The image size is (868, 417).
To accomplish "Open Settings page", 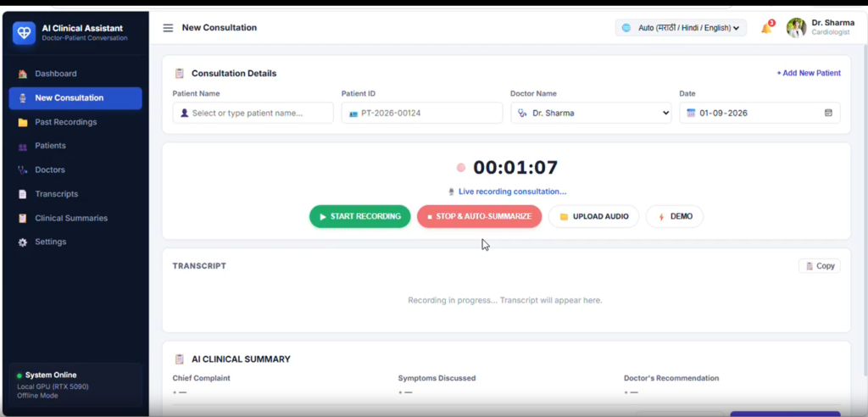I will point(75,242).
